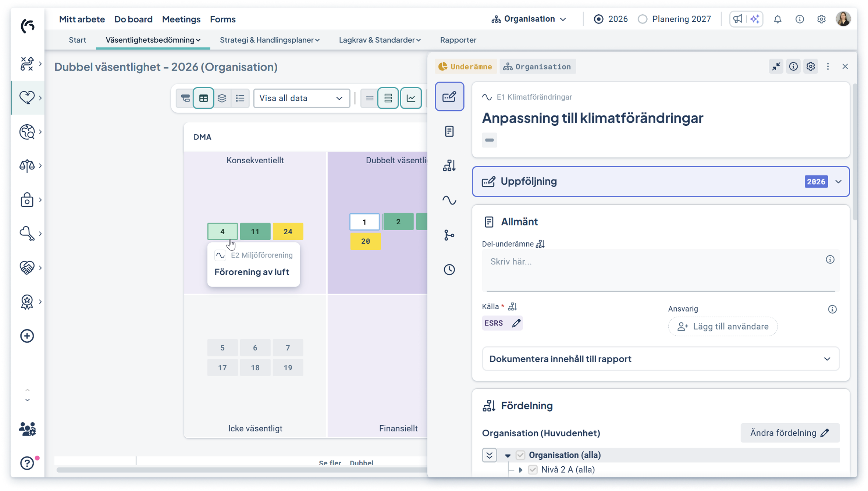
Task: Show the line chart view
Action: [x=411, y=98]
